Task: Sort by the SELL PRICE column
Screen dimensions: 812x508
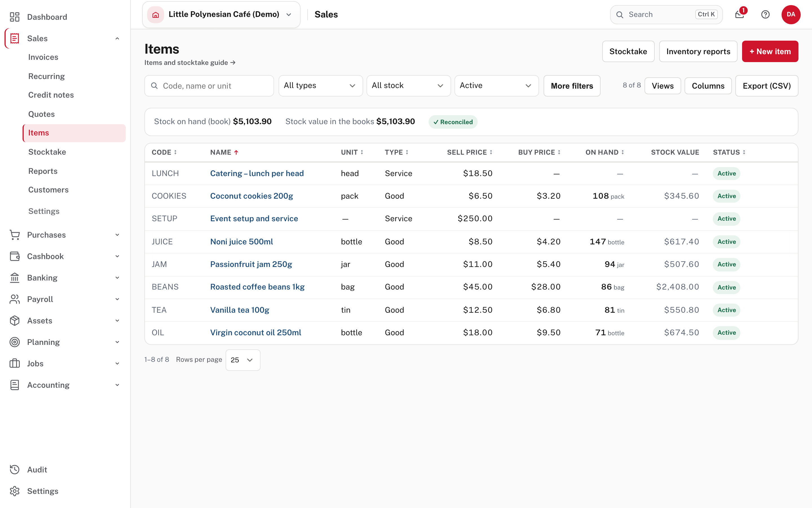Action: pos(469,152)
